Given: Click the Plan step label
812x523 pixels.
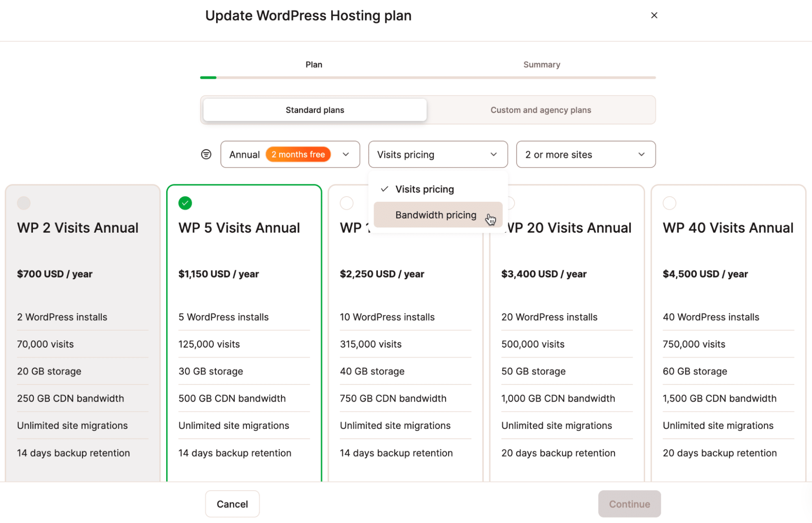Looking at the screenshot, I should [x=314, y=65].
